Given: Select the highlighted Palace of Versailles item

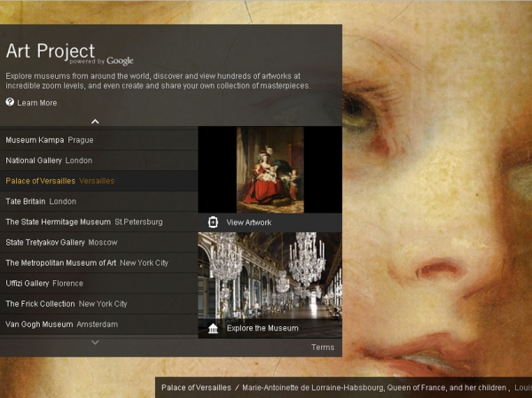Looking at the screenshot, I should pos(60,181).
